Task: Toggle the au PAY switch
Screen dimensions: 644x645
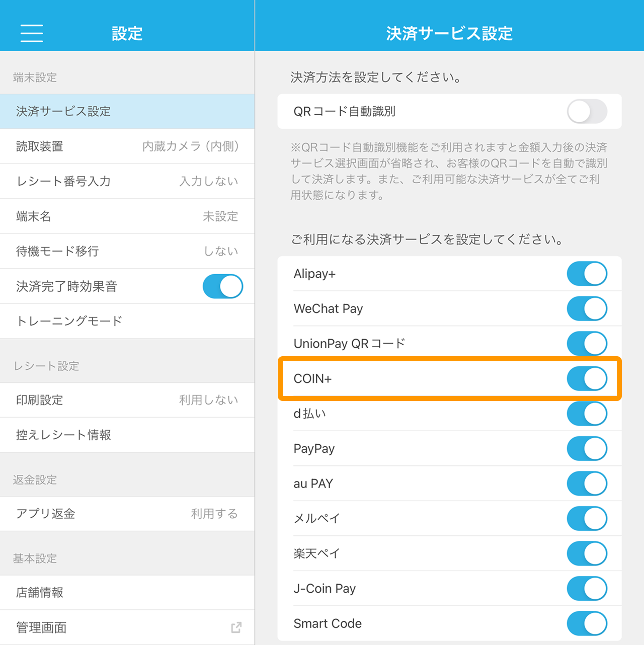Action: 587,483
